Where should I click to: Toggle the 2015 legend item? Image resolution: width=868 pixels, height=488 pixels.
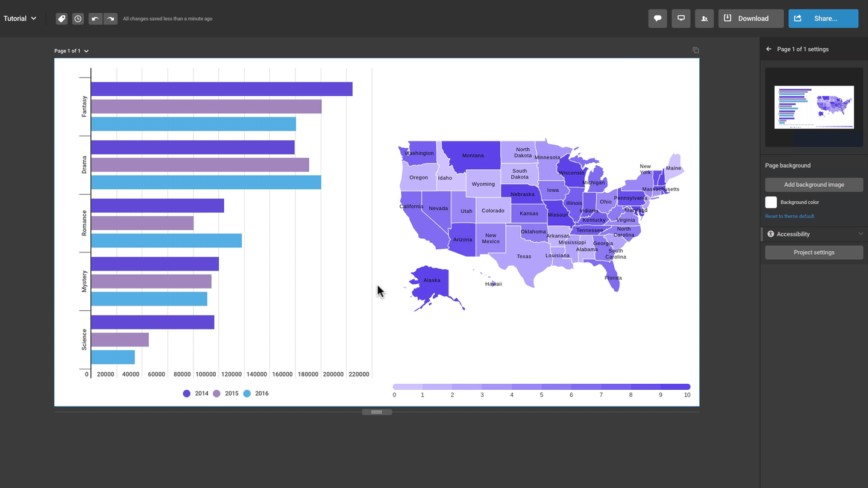[226, 393]
